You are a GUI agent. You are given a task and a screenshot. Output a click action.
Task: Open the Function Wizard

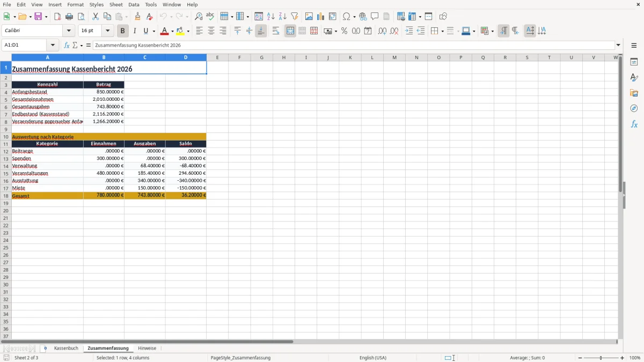pyautogui.click(x=67, y=45)
